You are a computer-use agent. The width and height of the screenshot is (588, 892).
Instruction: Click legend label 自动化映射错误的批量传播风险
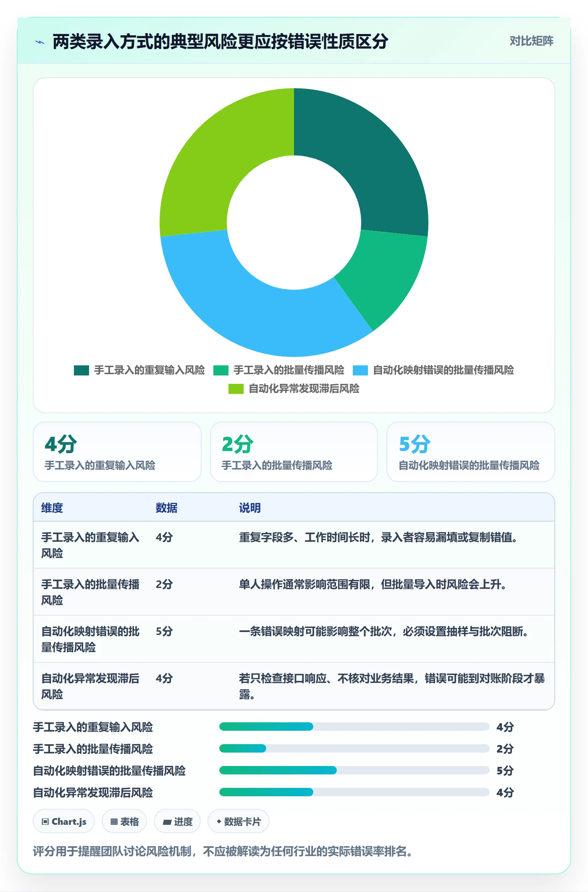point(444,370)
